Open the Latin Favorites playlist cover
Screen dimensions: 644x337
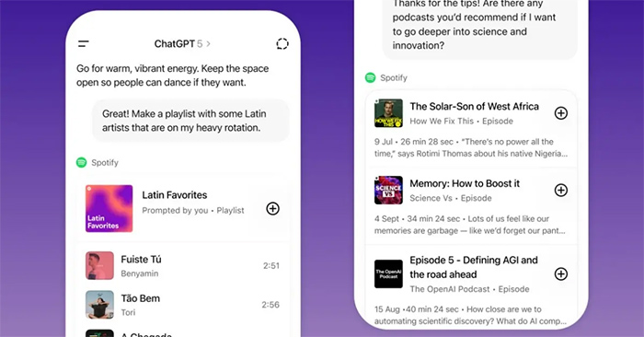pyautogui.click(x=109, y=208)
